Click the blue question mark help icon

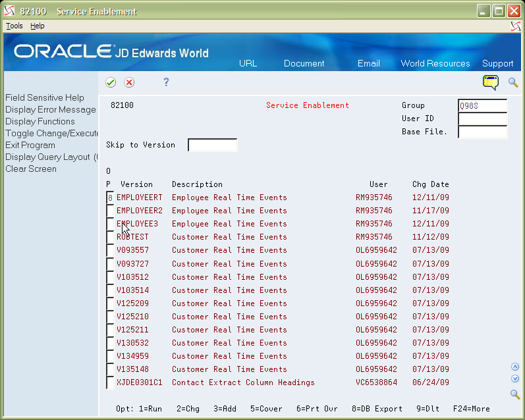point(166,82)
